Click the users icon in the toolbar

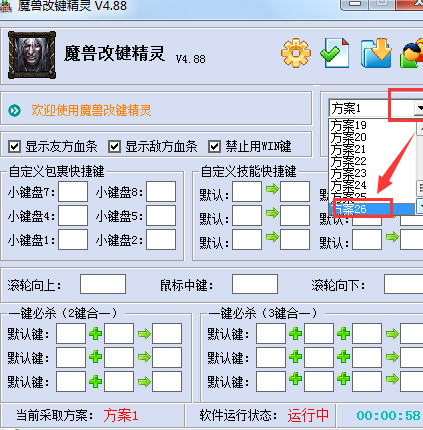pos(412,53)
